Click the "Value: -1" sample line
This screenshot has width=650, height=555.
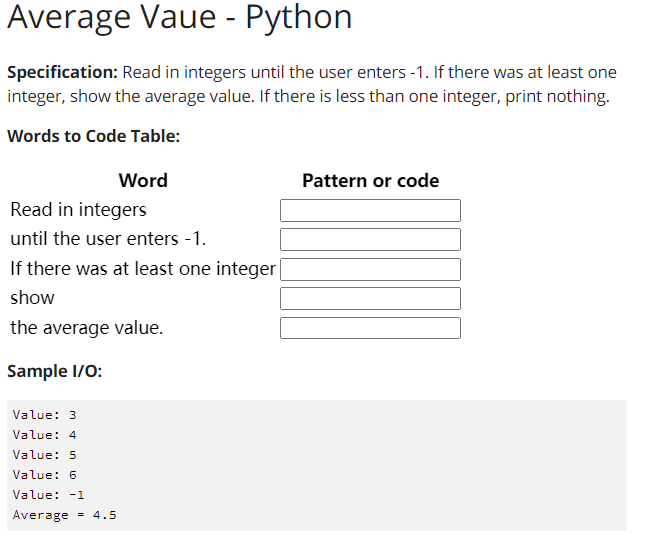pyautogui.click(x=48, y=495)
